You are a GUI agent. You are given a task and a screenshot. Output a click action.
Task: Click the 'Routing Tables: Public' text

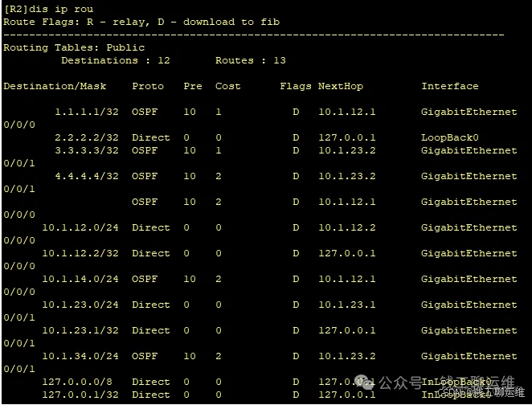(74, 48)
